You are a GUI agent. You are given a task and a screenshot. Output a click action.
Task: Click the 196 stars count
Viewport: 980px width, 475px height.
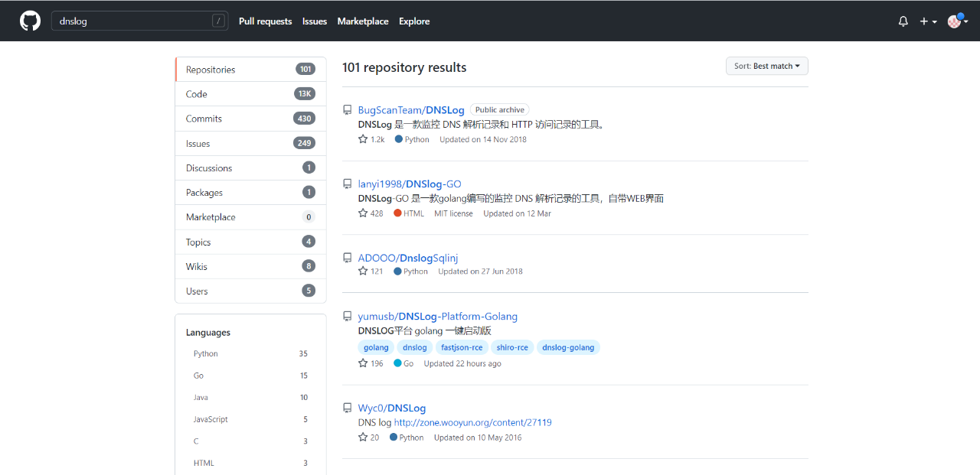377,363
